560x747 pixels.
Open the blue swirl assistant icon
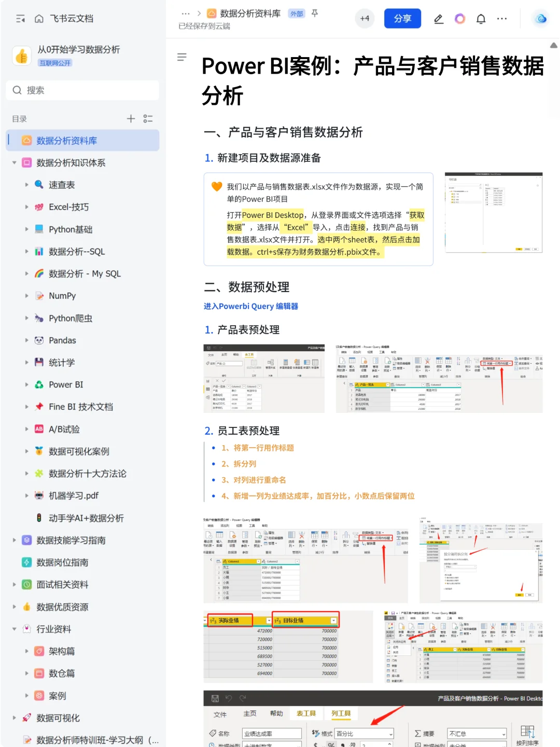click(x=541, y=19)
